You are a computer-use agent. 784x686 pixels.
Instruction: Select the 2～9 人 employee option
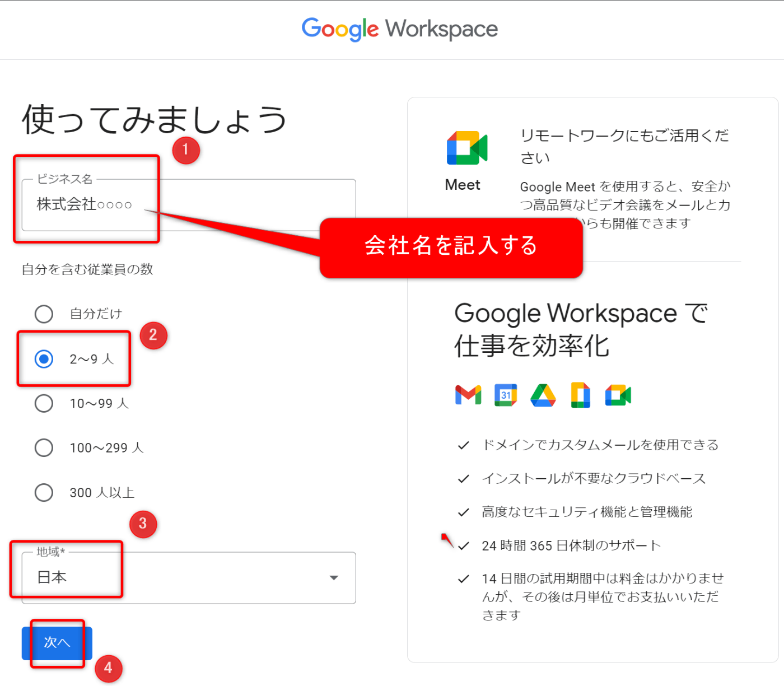pyautogui.click(x=44, y=358)
